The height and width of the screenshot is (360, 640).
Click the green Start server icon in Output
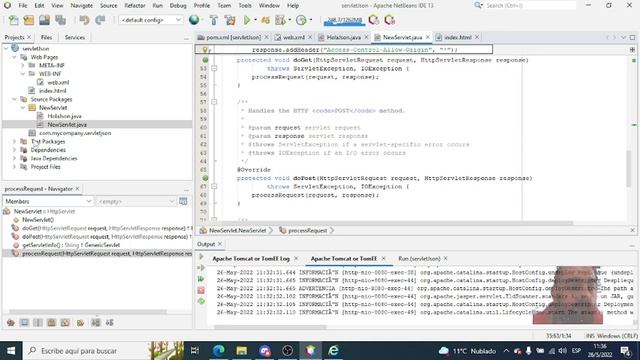201,279
